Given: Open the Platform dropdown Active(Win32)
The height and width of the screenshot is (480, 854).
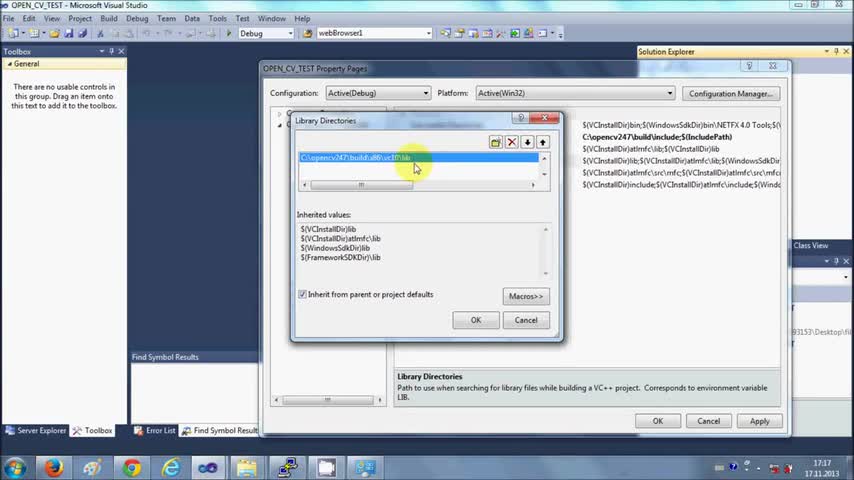Looking at the screenshot, I should [x=575, y=93].
